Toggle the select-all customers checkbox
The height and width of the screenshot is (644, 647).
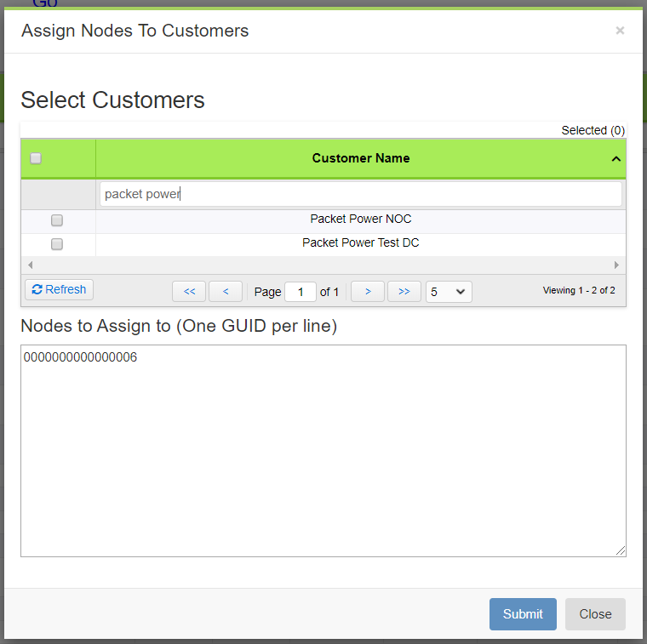coord(36,158)
